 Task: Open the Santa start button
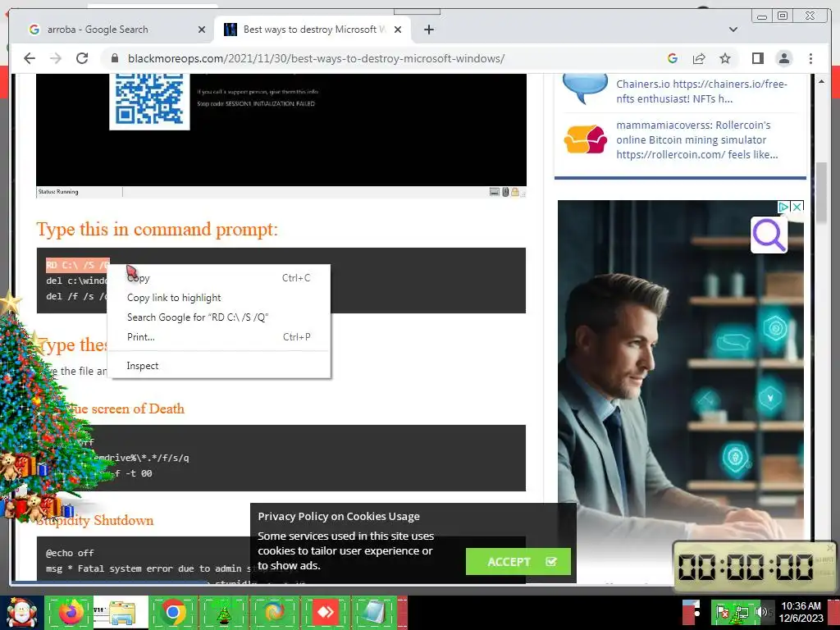[21, 612]
